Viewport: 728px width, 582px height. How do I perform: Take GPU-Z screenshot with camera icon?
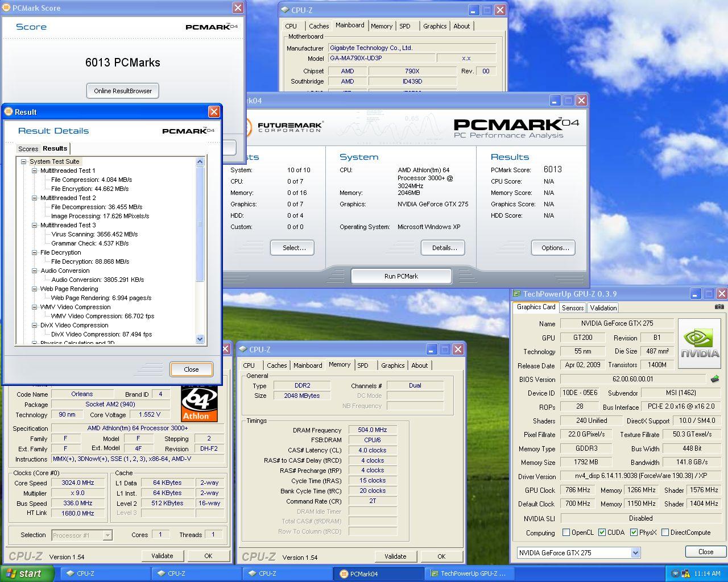point(719,307)
